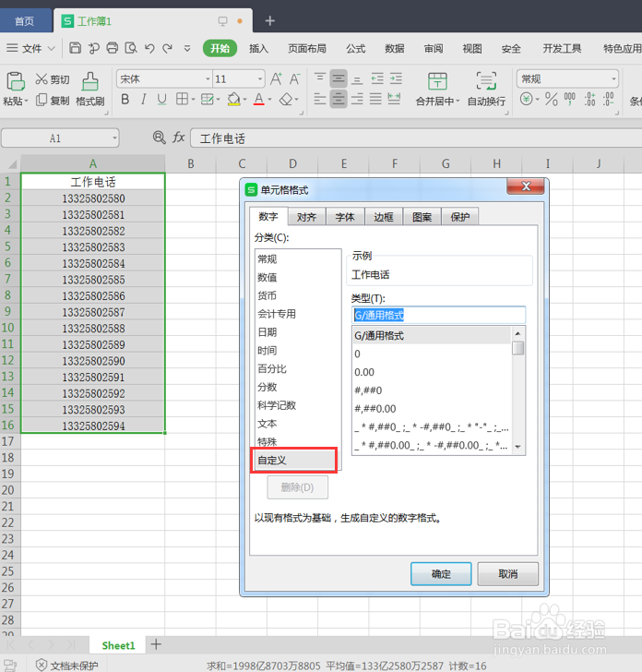Apply percent style
This screenshot has height=672, width=642.
[552, 100]
